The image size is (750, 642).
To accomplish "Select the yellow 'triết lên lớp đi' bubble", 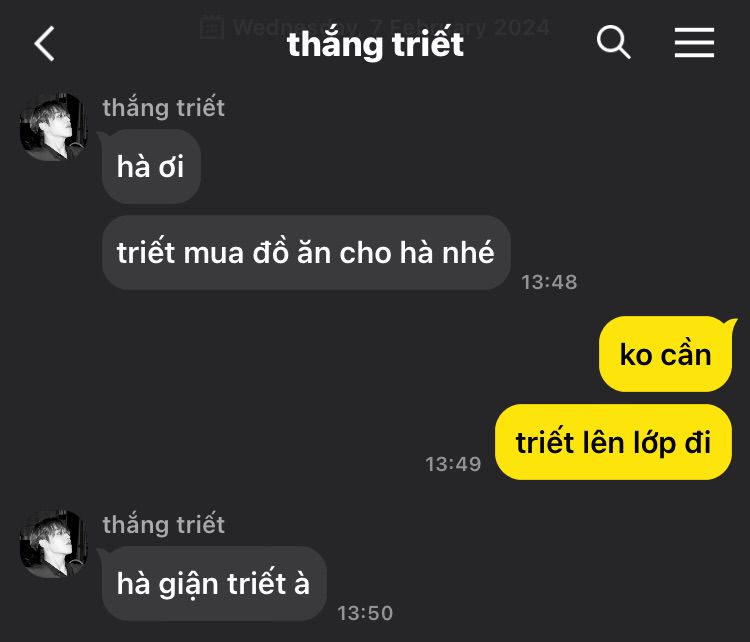I will tap(613, 442).
